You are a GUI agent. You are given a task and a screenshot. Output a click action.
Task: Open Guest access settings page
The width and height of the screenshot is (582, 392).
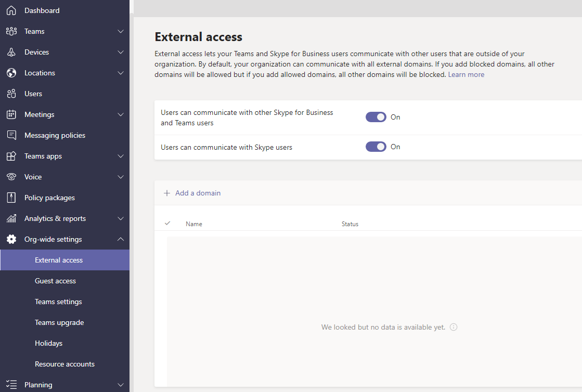click(x=55, y=281)
